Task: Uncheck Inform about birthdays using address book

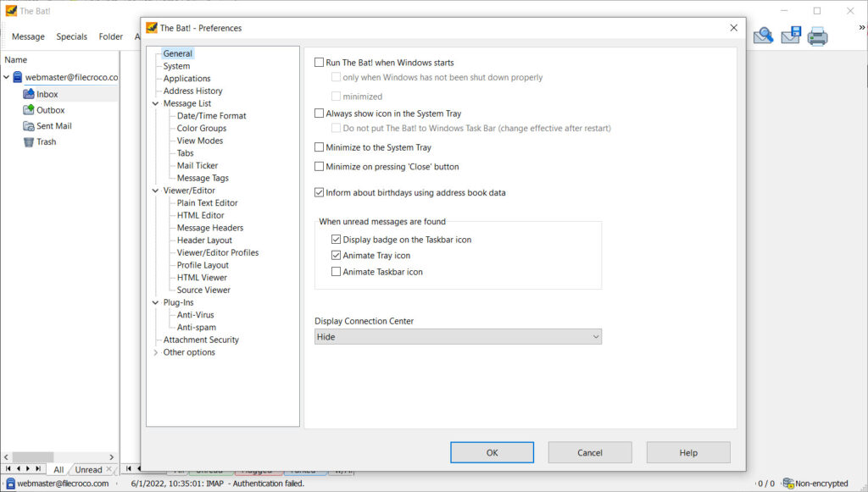Action: point(319,192)
